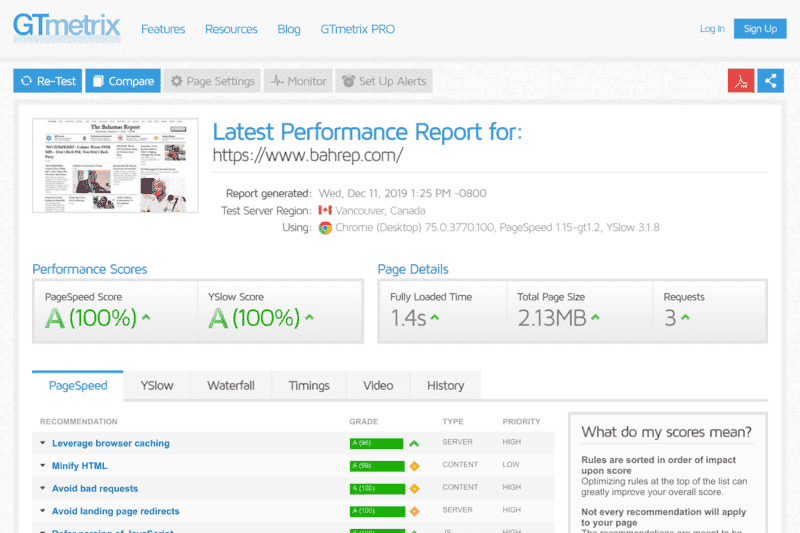Click the share report icon
Image resolution: width=800 pixels, height=533 pixels.
tap(770, 81)
